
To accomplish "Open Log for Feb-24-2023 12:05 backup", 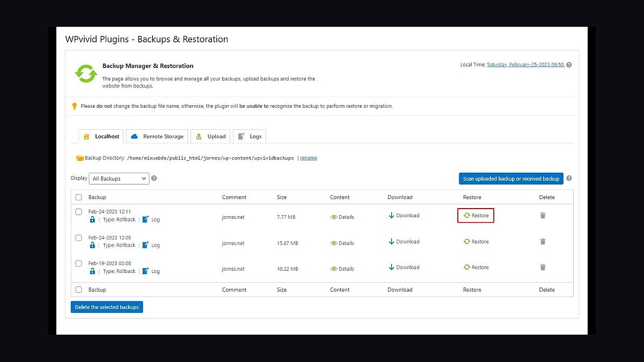I will [x=151, y=245].
